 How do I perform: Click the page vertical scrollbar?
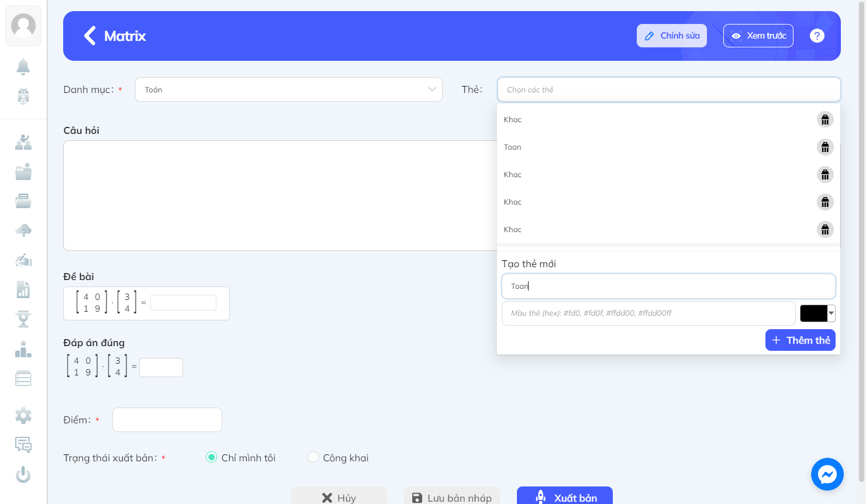(x=861, y=241)
